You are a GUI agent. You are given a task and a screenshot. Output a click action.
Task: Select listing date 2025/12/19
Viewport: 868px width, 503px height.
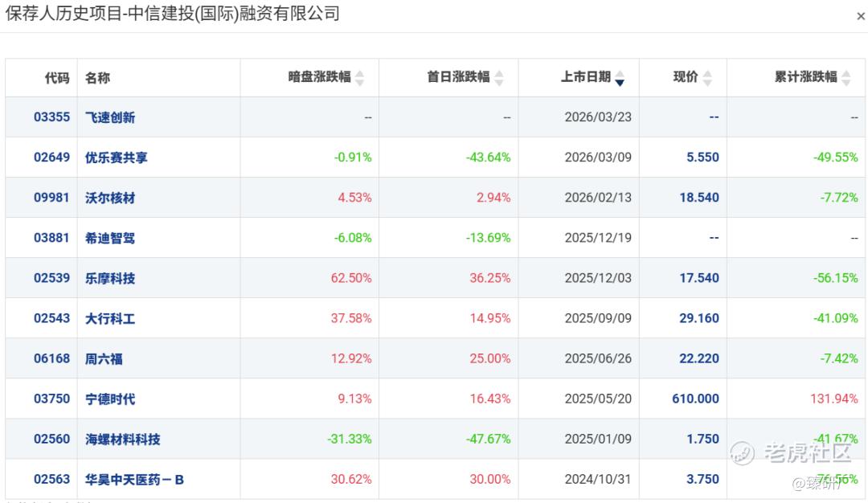tap(598, 237)
